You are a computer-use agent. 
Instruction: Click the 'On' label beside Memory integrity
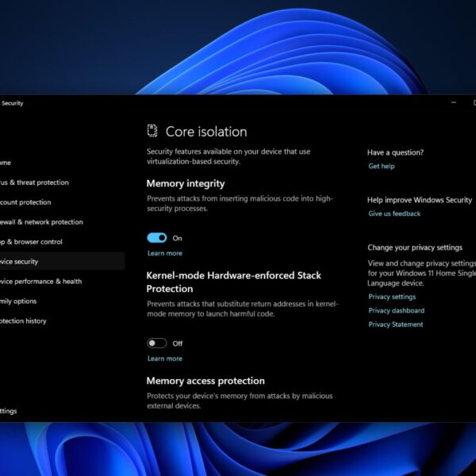pyautogui.click(x=177, y=238)
